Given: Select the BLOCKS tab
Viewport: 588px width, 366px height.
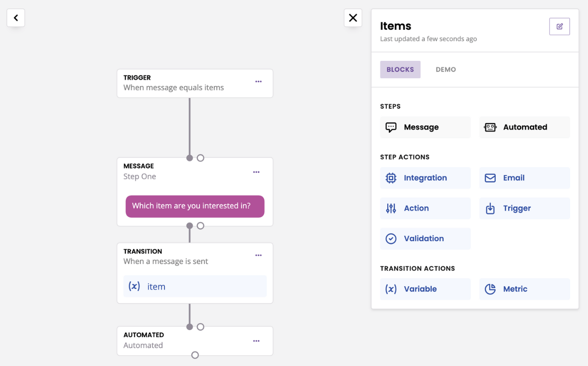Looking at the screenshot, I should coord(400,69).
